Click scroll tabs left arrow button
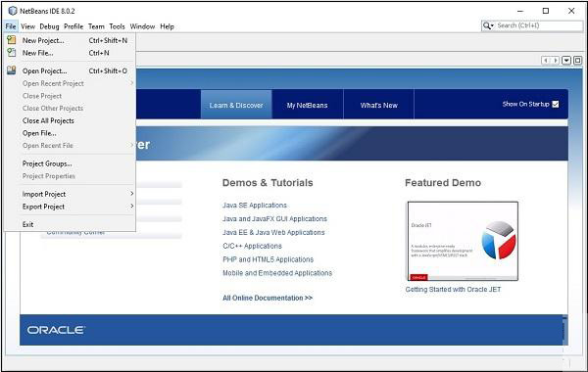Image resolution: width=588 pixels, height=372 pixels. coord(546,61)
